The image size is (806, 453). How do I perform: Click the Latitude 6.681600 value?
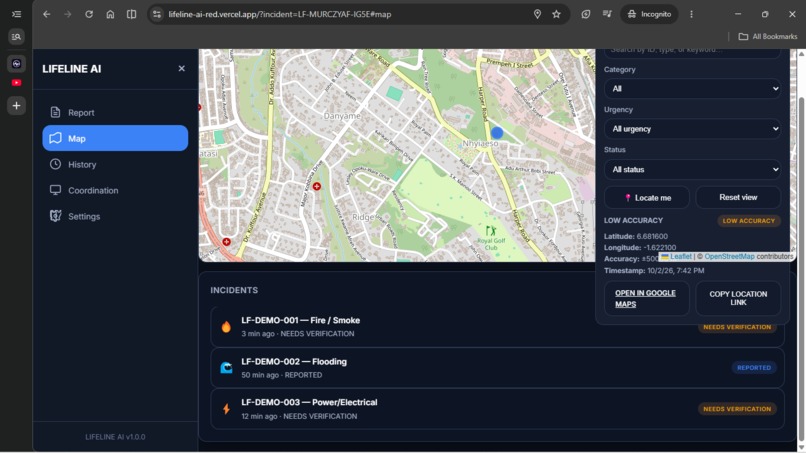(x=652, y=236)
